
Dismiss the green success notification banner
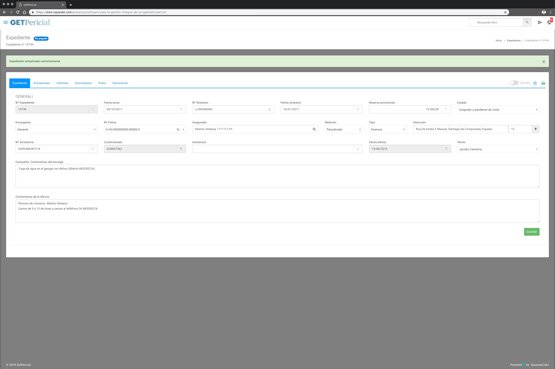(544, 62)
